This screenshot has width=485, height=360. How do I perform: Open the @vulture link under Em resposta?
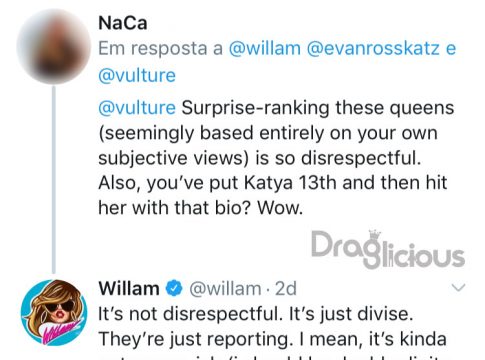coord(137,76)
